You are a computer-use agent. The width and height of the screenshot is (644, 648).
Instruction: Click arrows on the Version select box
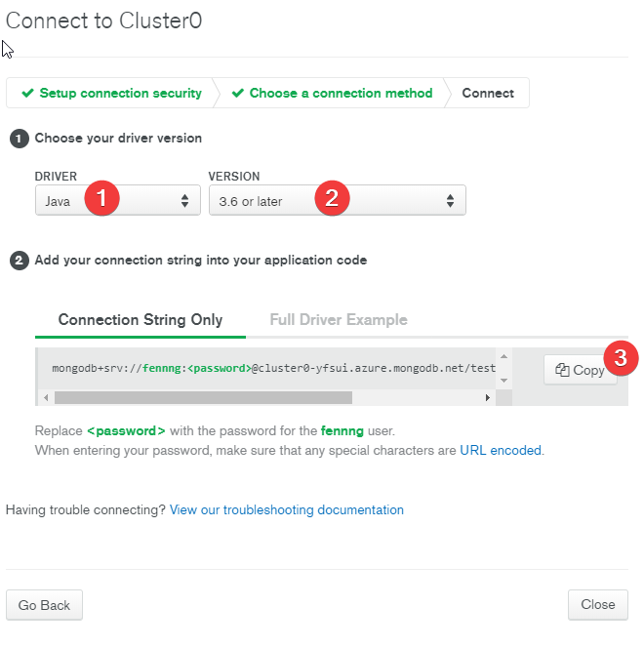click(450, 201)
